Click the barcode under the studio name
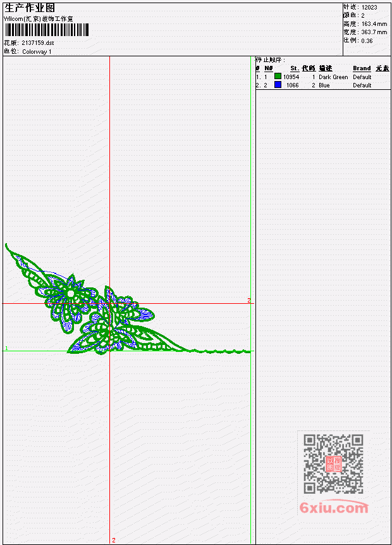Viewport: 392px width, 545px height. tap(47, 30)
